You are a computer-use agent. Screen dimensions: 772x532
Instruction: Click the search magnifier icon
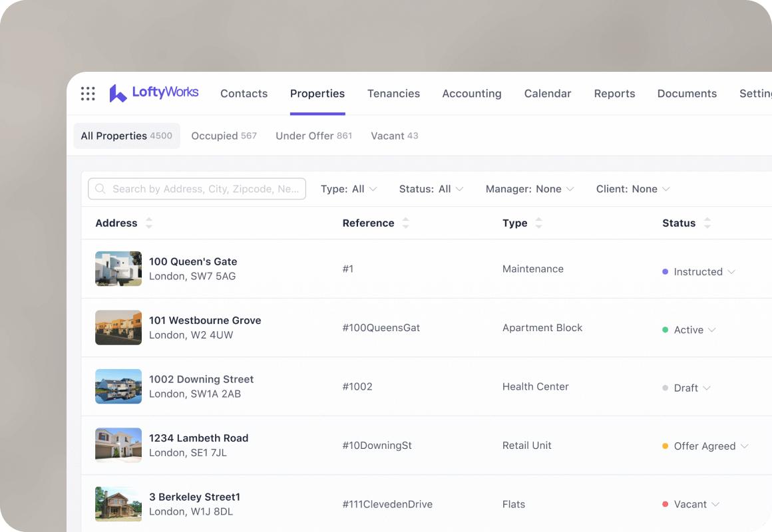100,189
